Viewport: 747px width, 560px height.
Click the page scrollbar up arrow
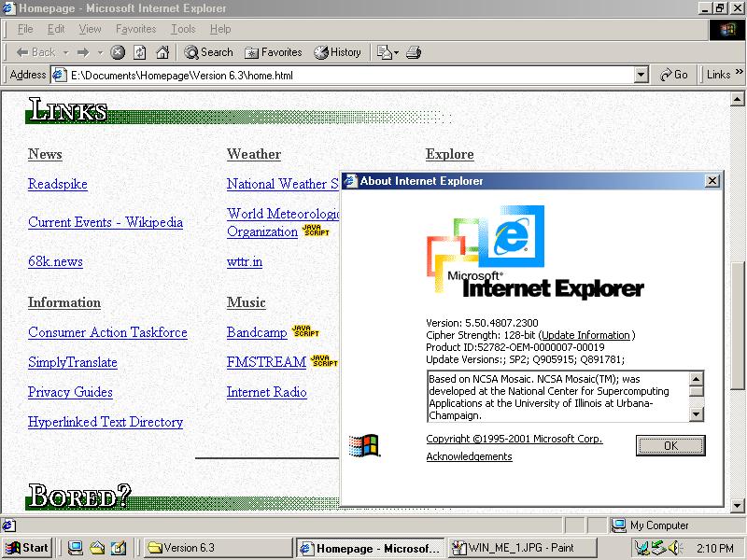coord(737,99)
